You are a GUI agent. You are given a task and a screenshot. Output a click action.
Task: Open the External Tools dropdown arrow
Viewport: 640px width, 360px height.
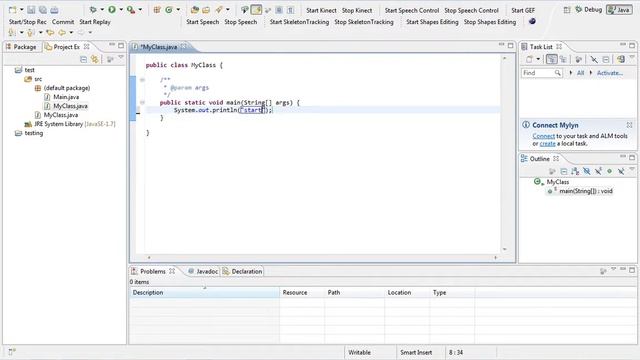click(140, 9)
